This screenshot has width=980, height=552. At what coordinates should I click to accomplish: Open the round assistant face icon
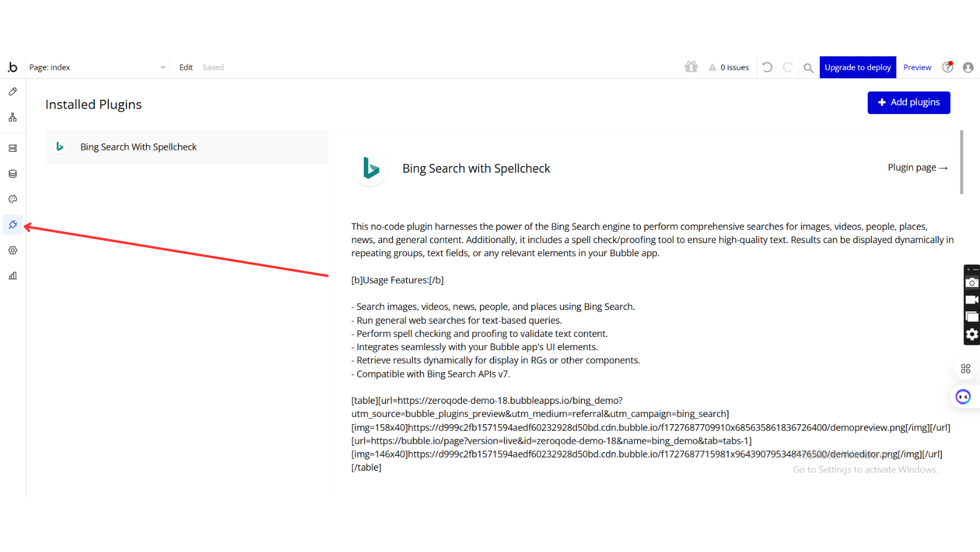963,397
